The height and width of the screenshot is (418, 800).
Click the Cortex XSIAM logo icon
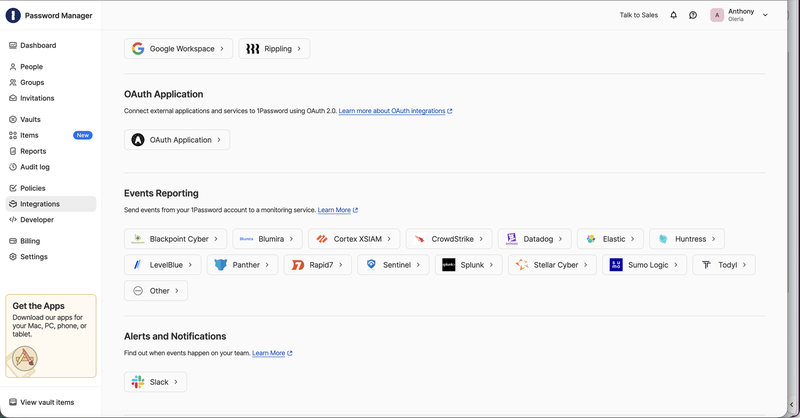tap(322, 239)
